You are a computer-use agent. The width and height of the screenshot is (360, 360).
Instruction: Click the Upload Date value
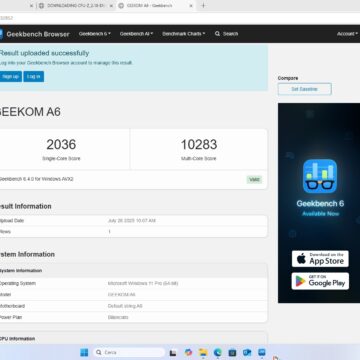tap(132, 221)
